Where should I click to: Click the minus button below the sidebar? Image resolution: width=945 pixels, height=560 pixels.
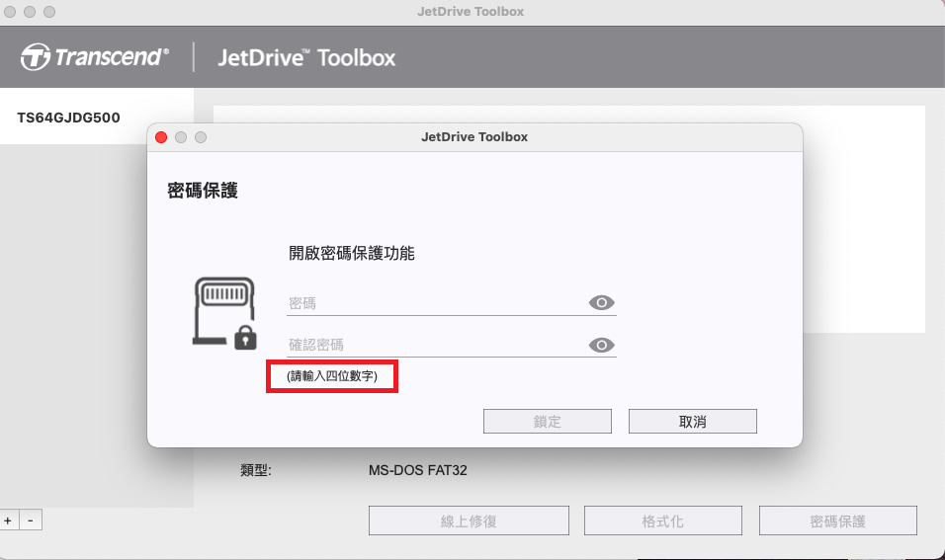pos(31,520)
